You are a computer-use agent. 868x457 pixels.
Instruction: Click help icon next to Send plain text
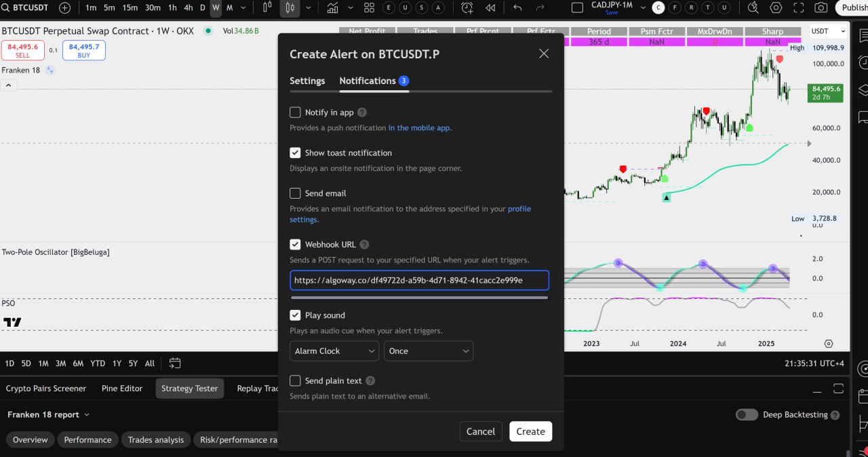tap(370, 381)
